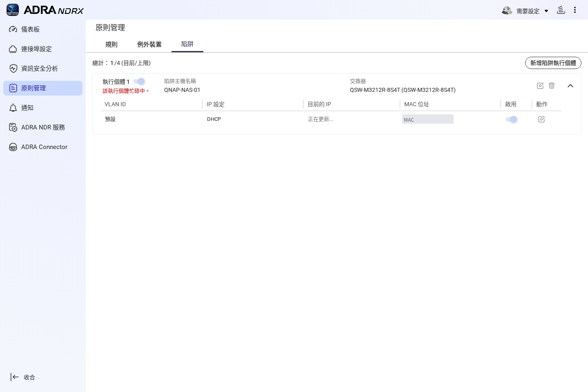The image size is (588, 392).
Task: Click the QSW-M3212R-8S4T switch name text
Action: point(403,90)
